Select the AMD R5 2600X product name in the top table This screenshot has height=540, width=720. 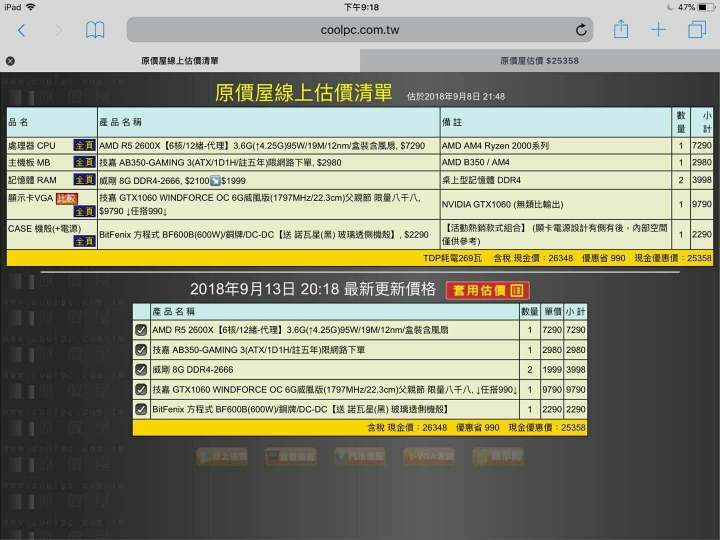point(262,146)
